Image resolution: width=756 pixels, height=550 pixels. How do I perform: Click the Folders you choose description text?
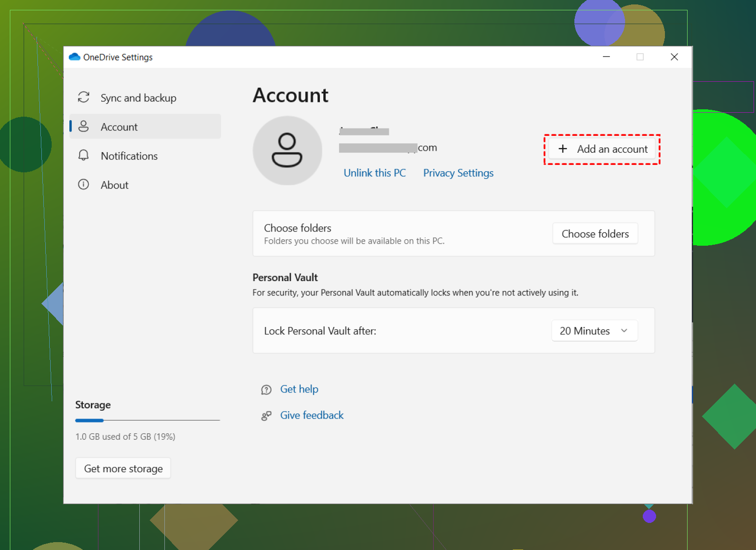354,241
